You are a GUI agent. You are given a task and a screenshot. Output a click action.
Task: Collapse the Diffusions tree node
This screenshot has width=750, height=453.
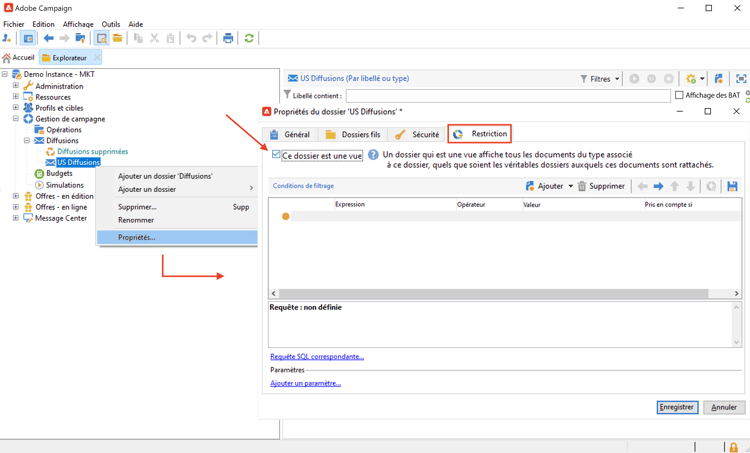point(27,140)
